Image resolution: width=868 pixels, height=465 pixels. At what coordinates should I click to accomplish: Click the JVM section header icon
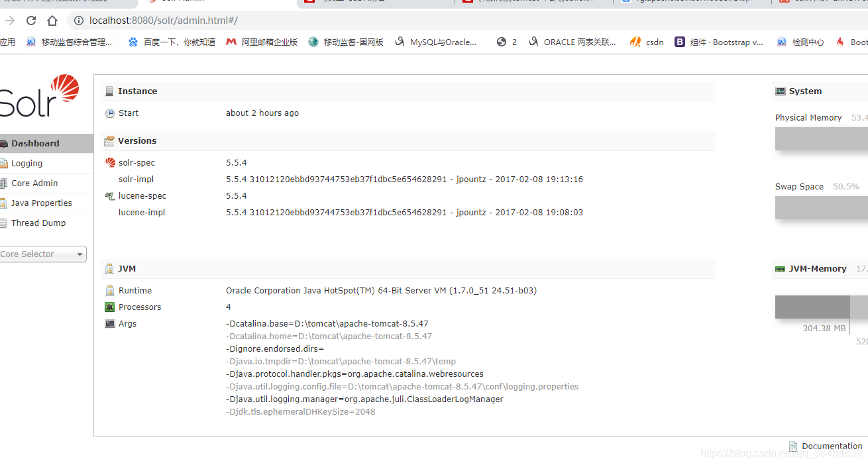(x=109, y=268)
